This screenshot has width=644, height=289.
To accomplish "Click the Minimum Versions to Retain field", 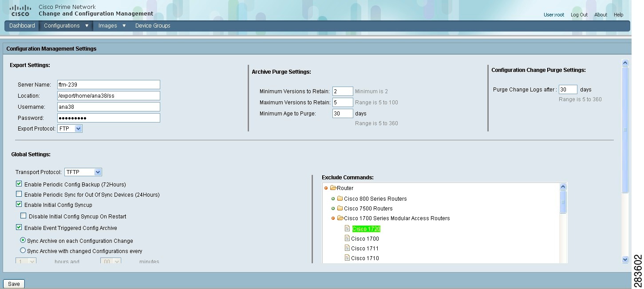I will click(343, 91).
